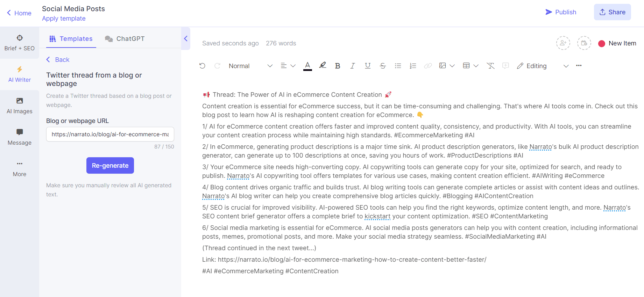Change the New Item status

pyautogui.click(x=617, y=43)
